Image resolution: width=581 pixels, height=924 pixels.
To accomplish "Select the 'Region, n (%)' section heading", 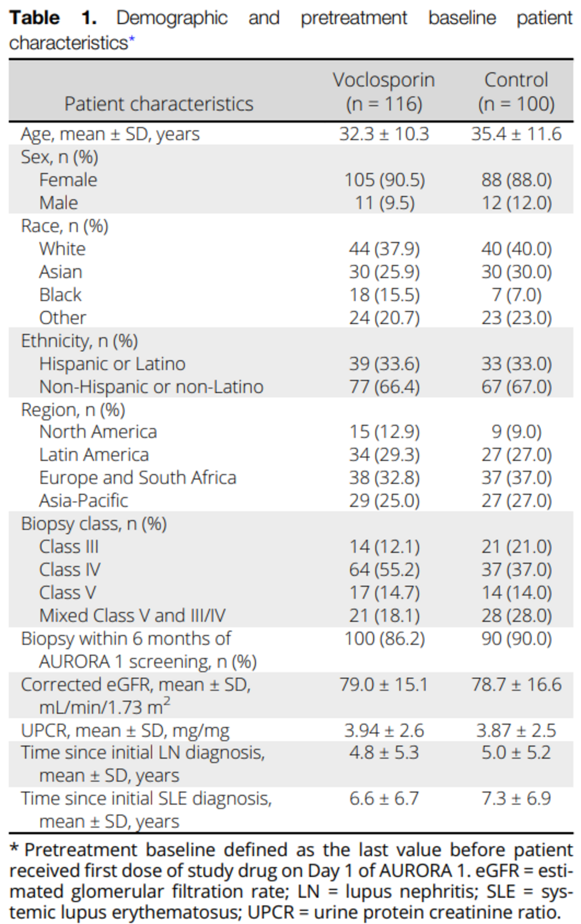I will click(x=73, y=410).
